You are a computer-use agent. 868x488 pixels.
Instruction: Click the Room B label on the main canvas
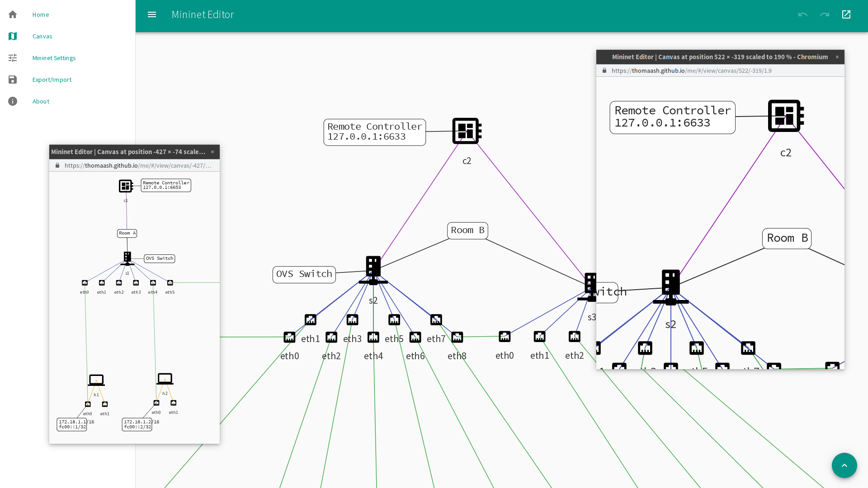467,230
